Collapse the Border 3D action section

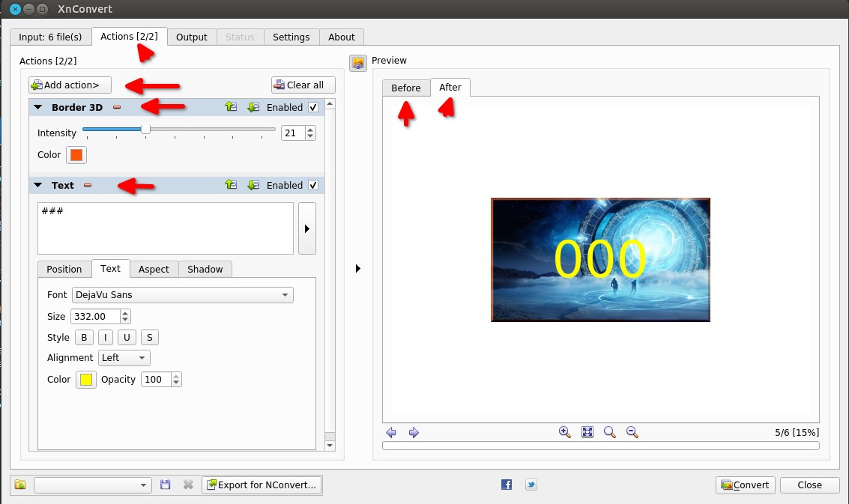(38, 107)
